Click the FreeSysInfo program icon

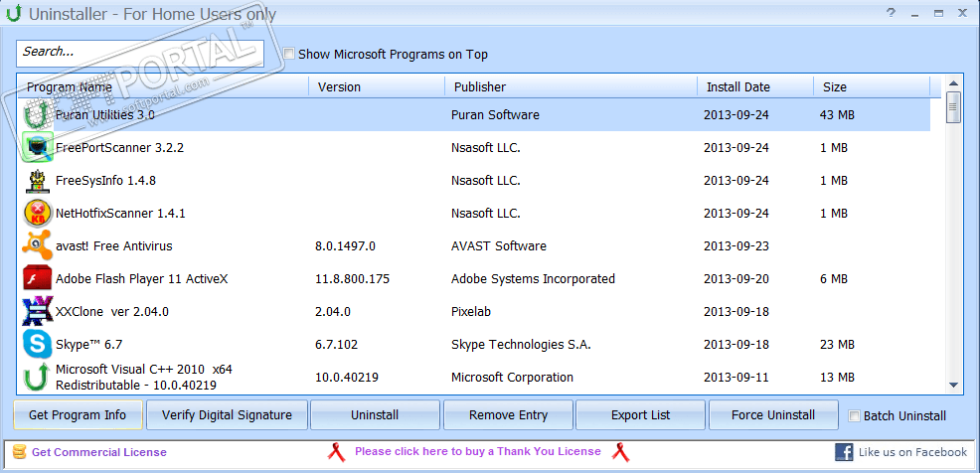38,181
